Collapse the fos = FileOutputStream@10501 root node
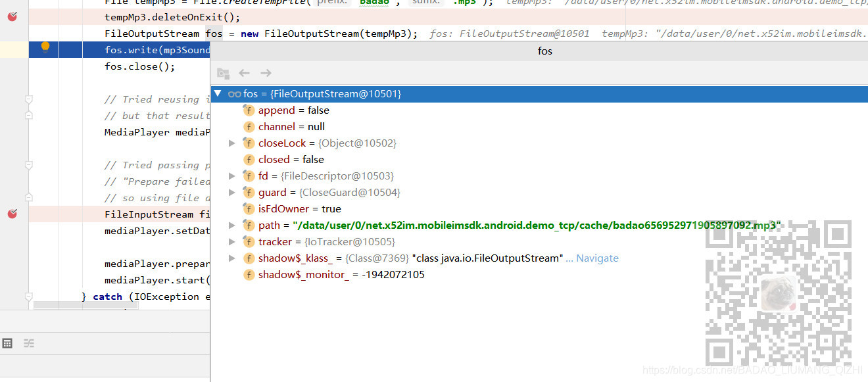This screenshot has width=868, height=382. tap(218, 94)
